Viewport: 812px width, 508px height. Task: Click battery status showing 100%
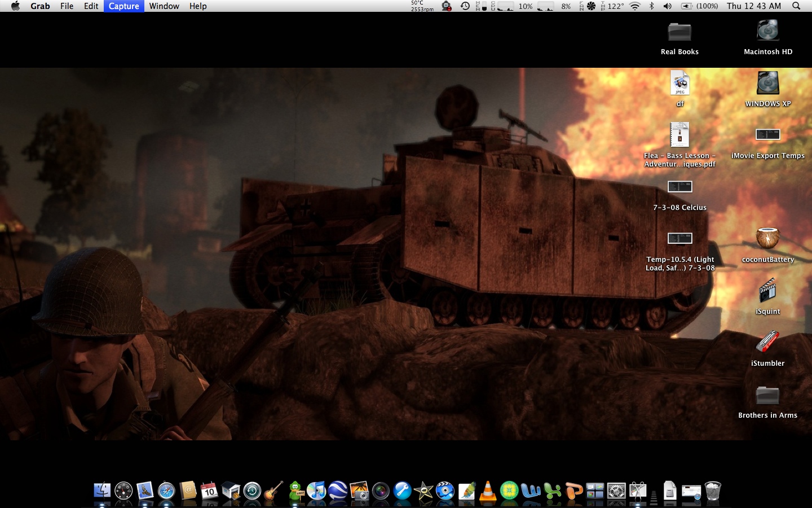coord(700,6)
